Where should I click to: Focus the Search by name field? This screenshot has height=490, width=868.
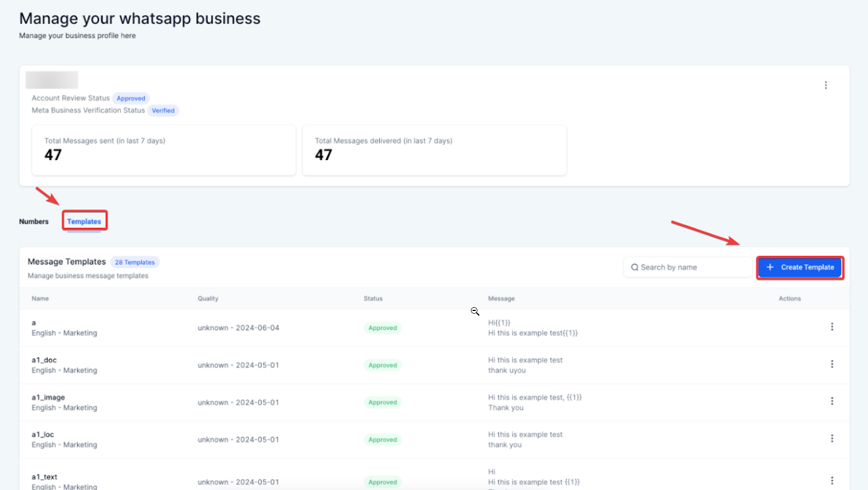tap(687, 268)
